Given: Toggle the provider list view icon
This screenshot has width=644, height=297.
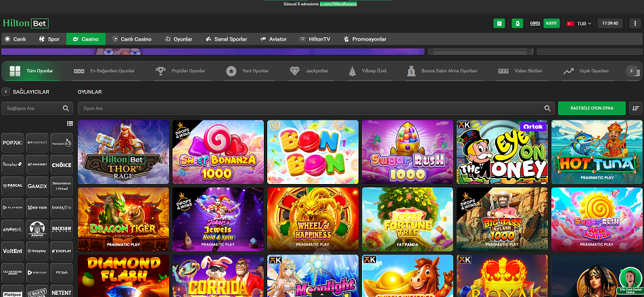Looking at the screenshot, I should coord(70,124).
